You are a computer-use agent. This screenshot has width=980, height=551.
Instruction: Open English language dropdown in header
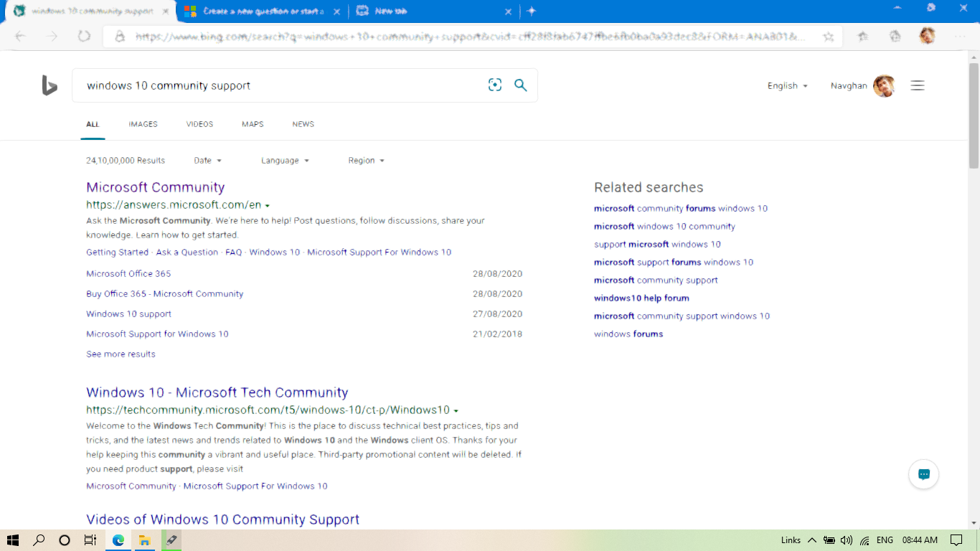pyautogui.click(x=788, y=85)
